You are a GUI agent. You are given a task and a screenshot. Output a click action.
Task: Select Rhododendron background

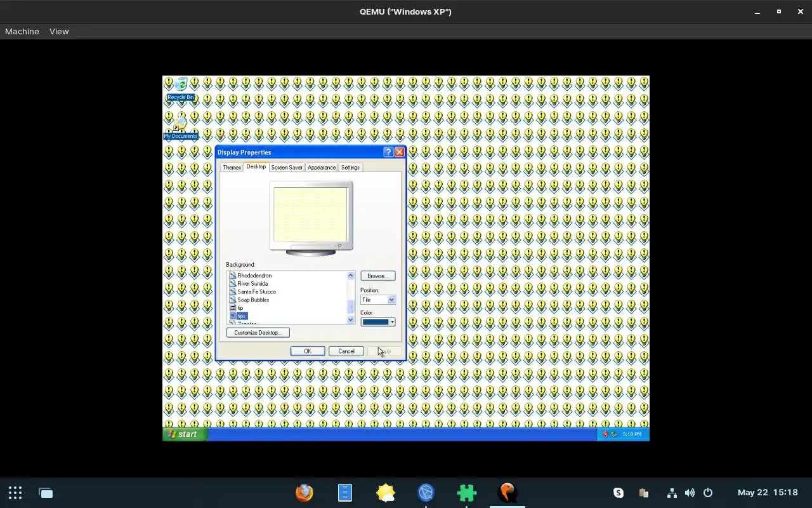[x=254, y=276]
